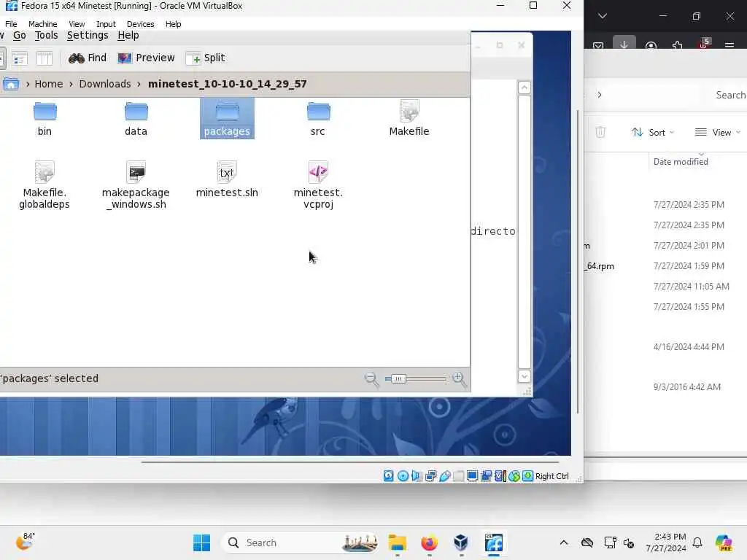Open Firefox account icon

tap(651, 45)
